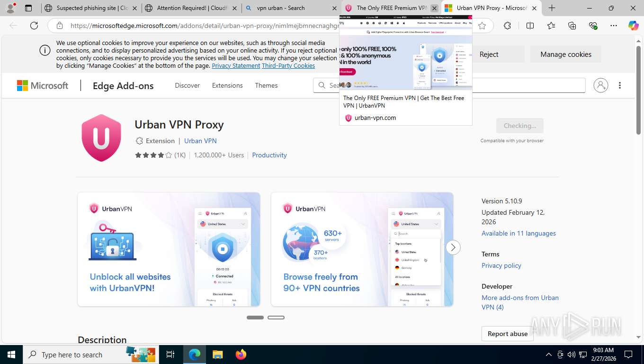Refresh the current page
Image resolution: width=644 pixels, height=364 pixels.
pos(34,26)
